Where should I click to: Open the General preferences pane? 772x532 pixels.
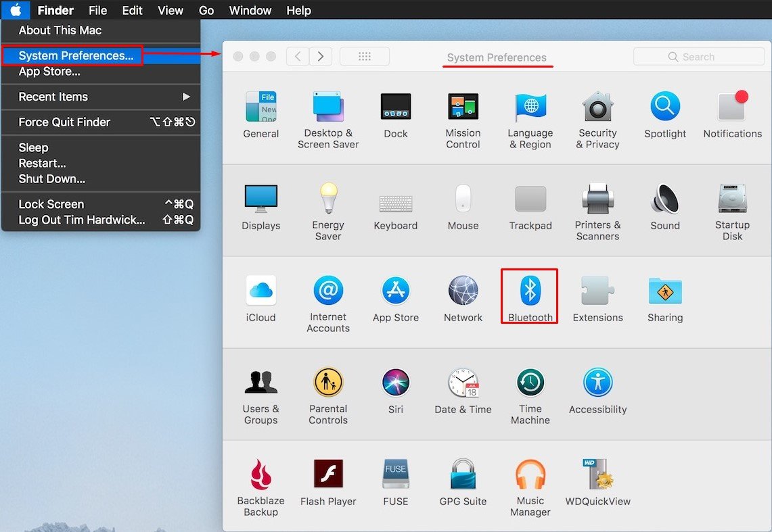point(261,114)
